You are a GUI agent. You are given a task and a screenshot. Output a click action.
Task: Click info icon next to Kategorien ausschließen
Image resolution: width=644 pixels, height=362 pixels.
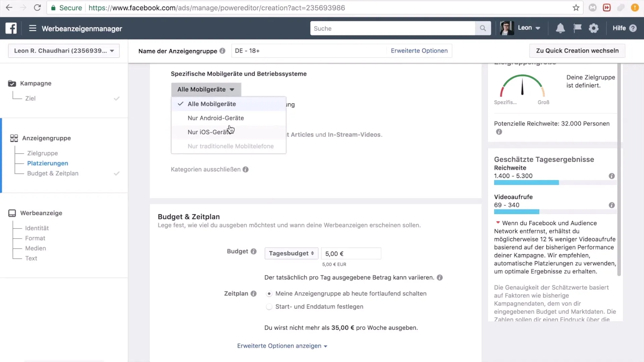(246, 170)
